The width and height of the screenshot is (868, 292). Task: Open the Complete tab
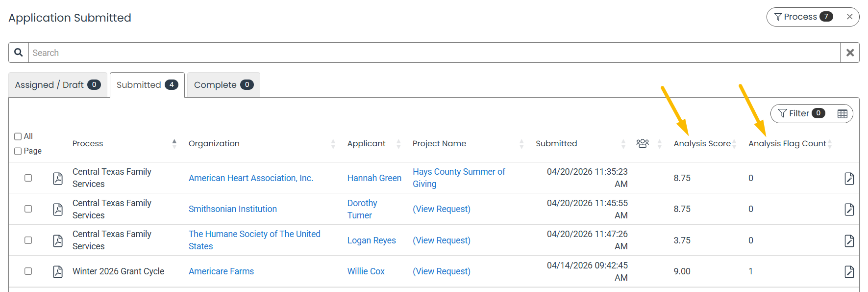pos(223,85)
